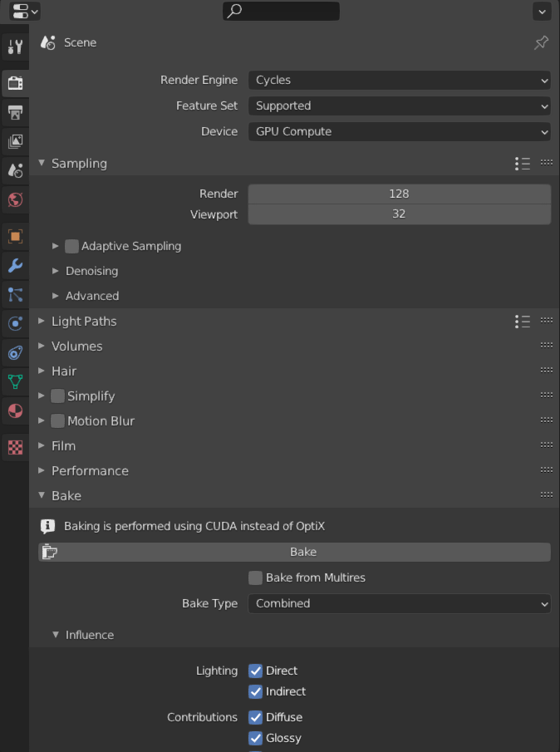This screenshot has height=752, width=560.
Task: Disable the Indirect lighting checkbox
Action: 256,691
